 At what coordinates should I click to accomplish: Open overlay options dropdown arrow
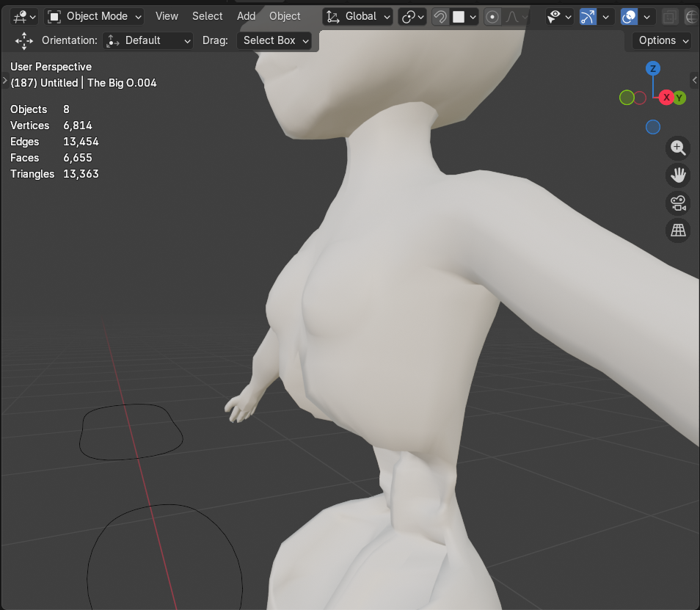[647, 17]
